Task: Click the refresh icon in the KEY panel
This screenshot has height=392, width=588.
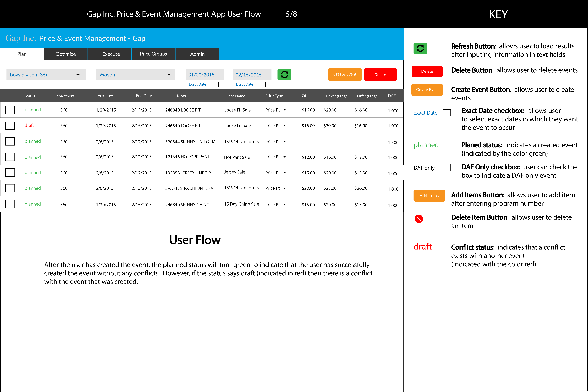Action: (x=420, y=48)
